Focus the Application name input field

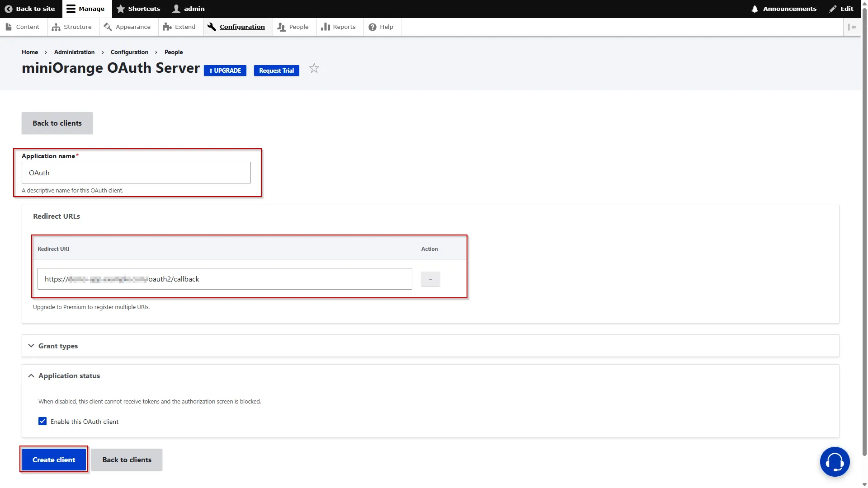point(136,173)
